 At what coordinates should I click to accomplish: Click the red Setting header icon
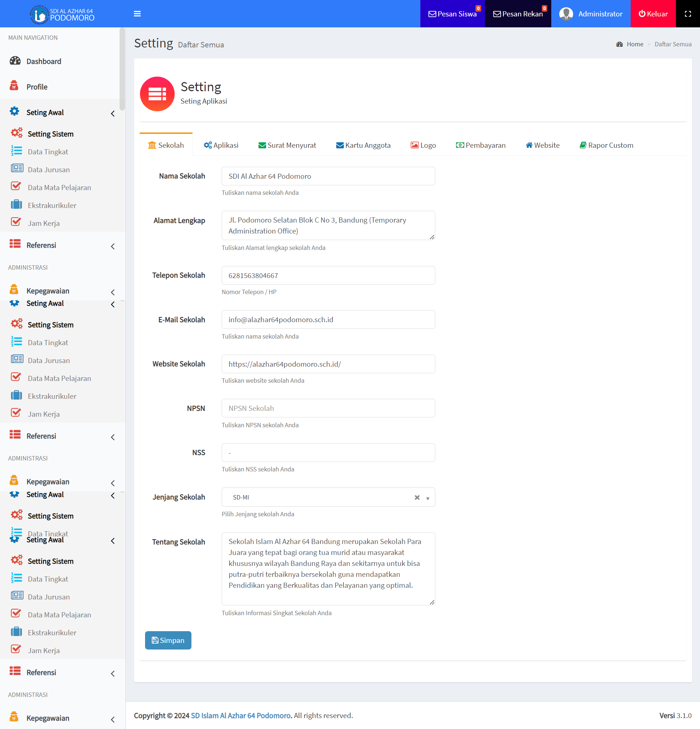point(157,94)
